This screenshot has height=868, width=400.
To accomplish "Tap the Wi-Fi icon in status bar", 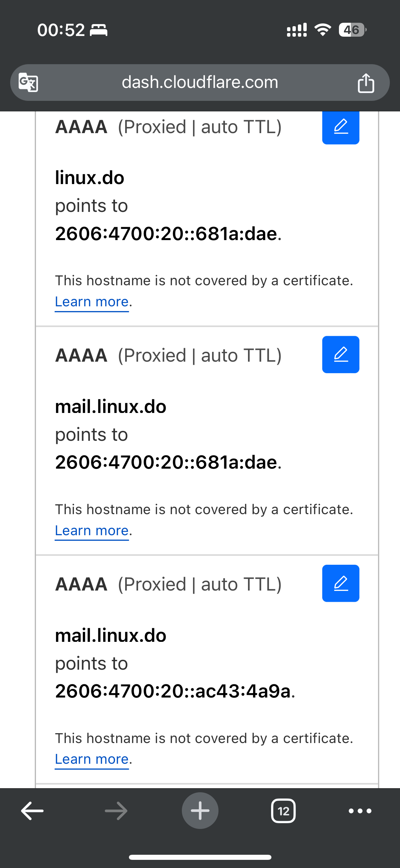I will (323, 30).
